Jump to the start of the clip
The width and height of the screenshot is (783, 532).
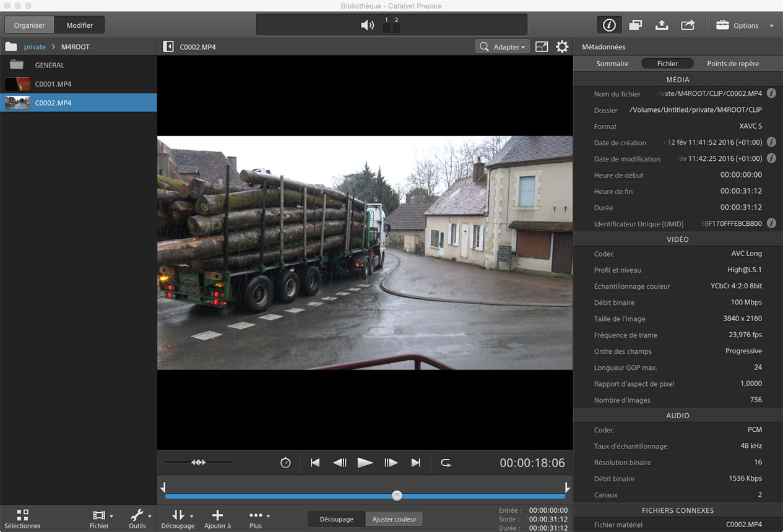click(x=315, y=463)
